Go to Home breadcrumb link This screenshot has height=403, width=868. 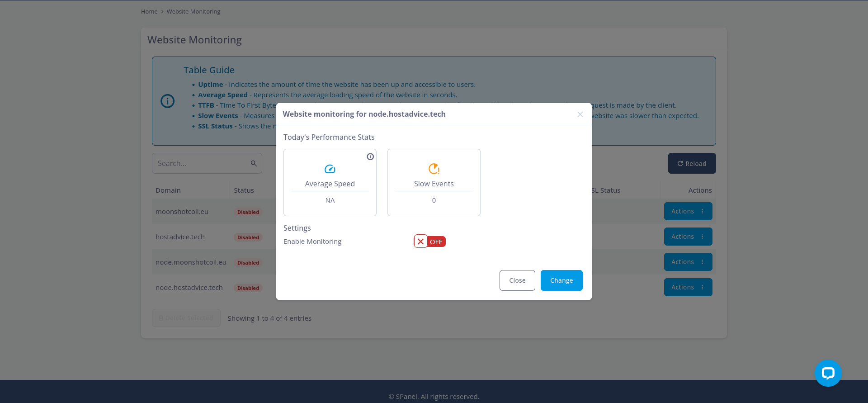149,11
